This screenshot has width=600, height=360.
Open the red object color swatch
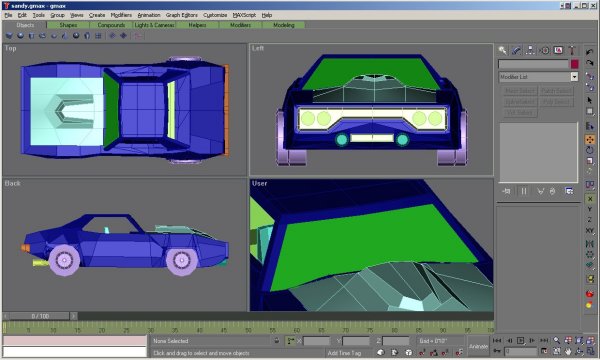574,64
